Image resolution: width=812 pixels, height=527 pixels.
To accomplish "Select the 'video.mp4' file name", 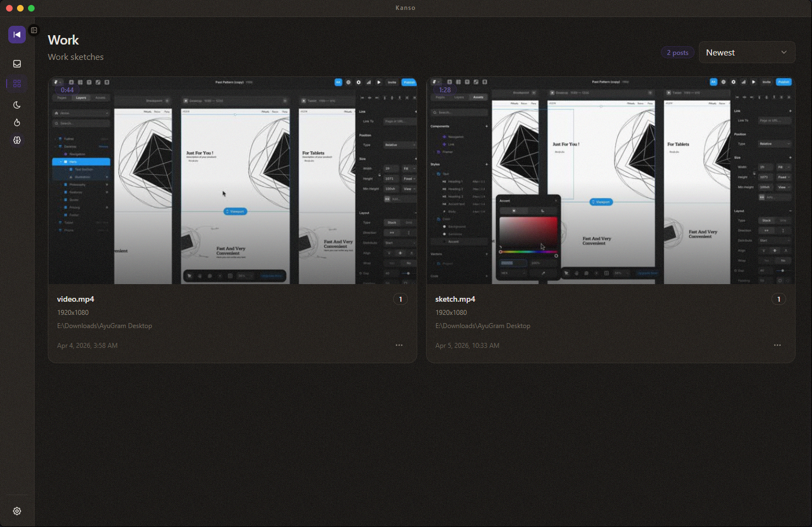I will click(76, 299).
